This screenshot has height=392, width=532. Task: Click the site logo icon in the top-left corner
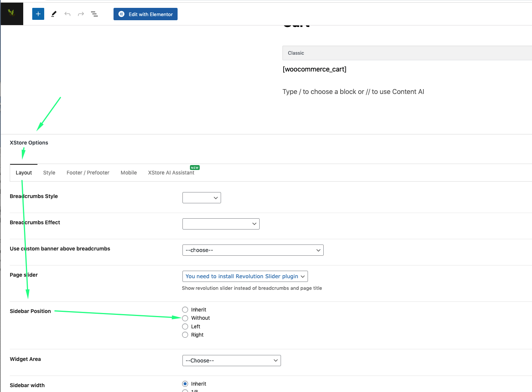tap(12, 14)
